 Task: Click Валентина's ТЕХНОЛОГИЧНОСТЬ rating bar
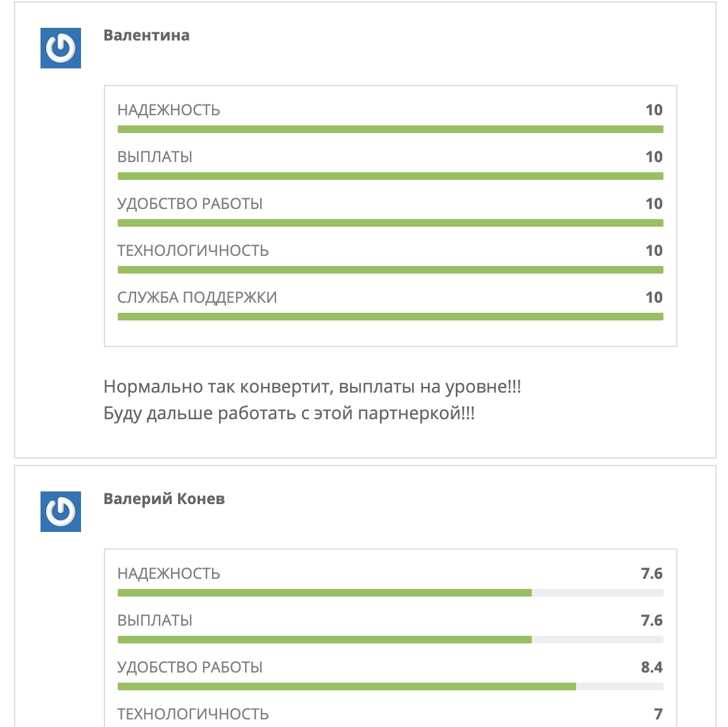pyautogui.click(x=390, y=270)
